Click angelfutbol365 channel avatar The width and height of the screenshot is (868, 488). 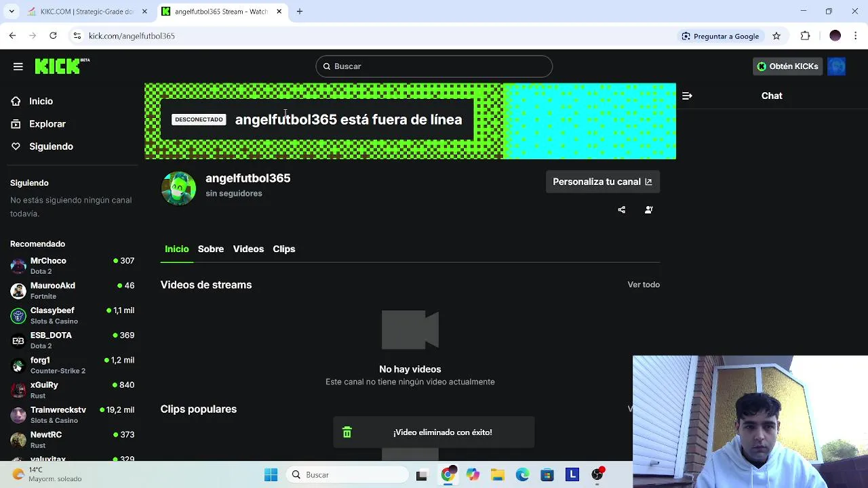178,188
